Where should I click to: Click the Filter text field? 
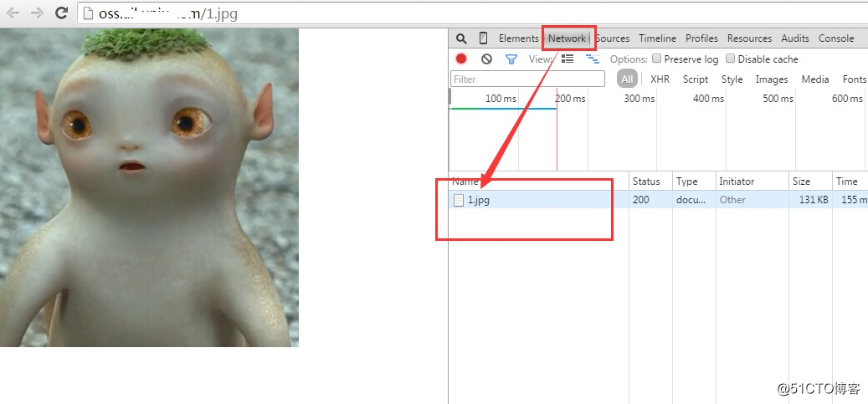point(527,79)
